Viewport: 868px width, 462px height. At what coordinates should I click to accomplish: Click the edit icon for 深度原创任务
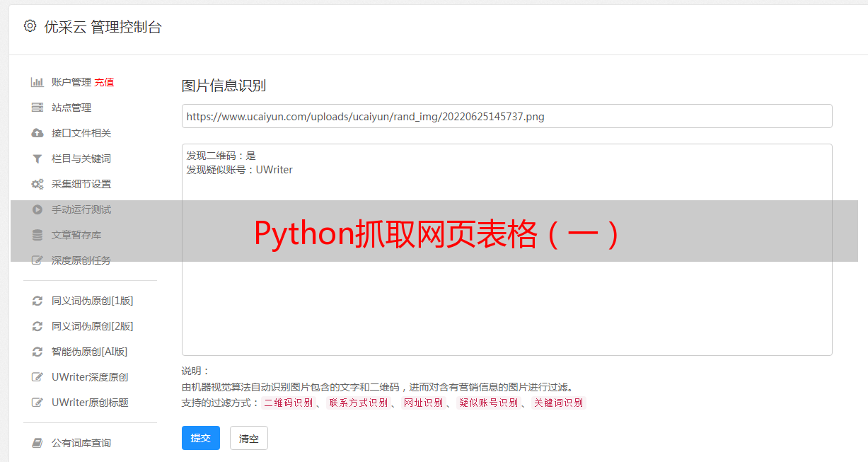tap(37, 260)
